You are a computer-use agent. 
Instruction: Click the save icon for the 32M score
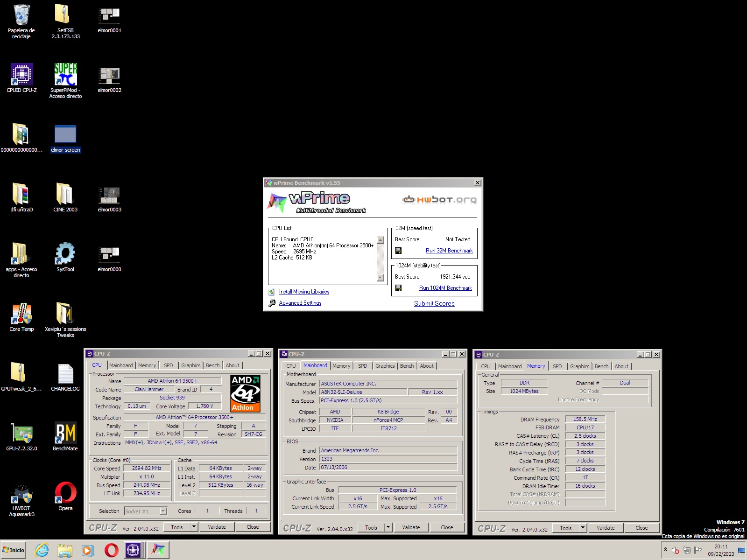click(398, 251)
